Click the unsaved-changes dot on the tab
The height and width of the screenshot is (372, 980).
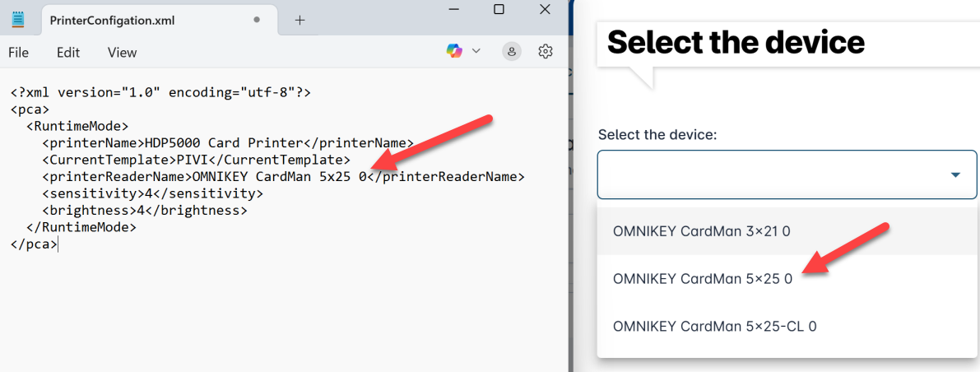258,19
